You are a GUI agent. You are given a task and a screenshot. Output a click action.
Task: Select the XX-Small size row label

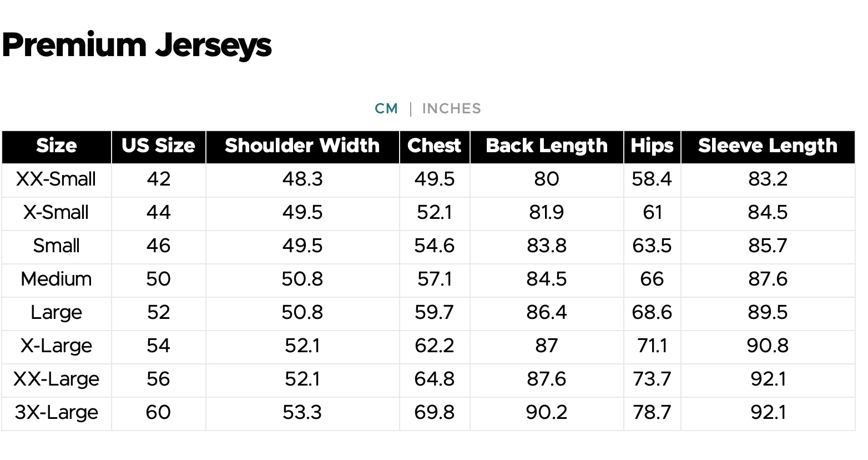(56, 179)
